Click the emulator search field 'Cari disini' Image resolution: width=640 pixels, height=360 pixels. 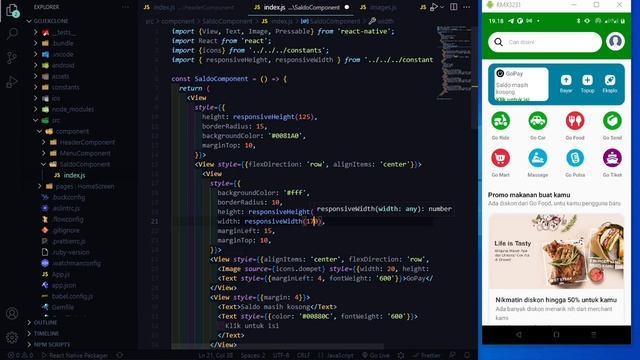click(544, 42)
